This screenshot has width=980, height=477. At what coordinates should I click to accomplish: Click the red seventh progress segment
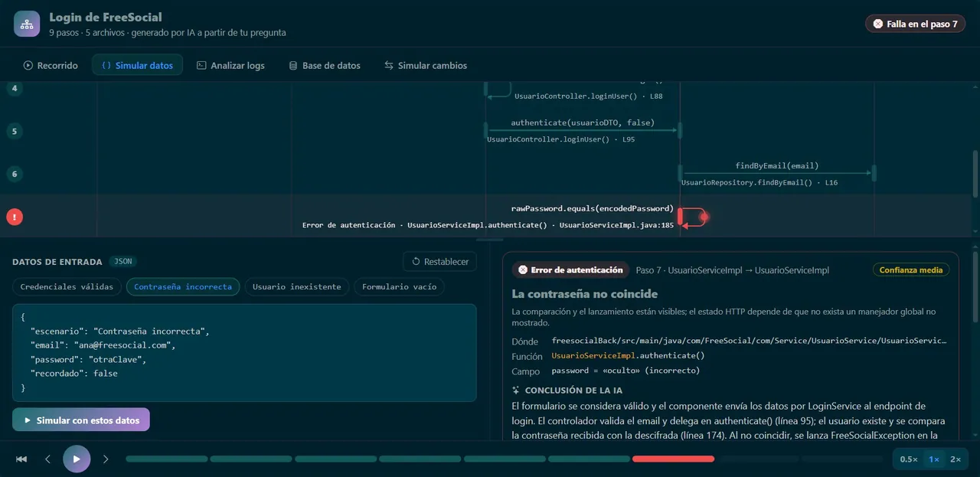coord(673,459)
